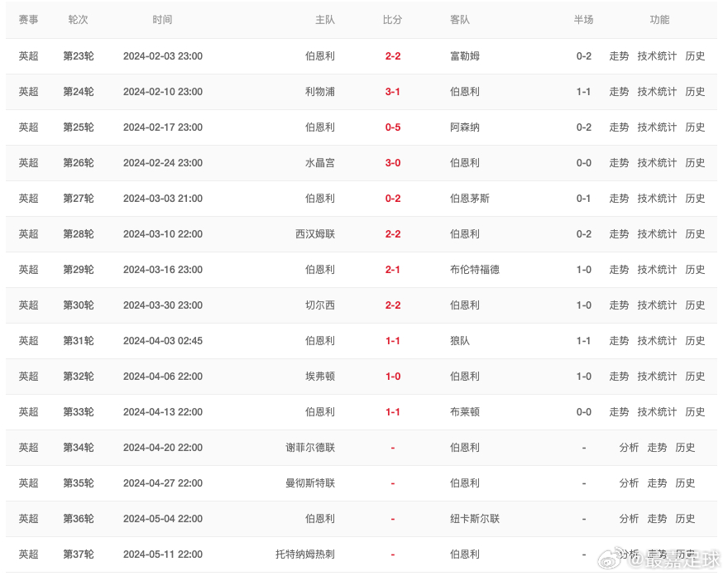Image resolution: width=728 pixels, height=576 pixels.
Task: Click the 3-0 score for 水晶宫
Action: click(x=393, y=163)
